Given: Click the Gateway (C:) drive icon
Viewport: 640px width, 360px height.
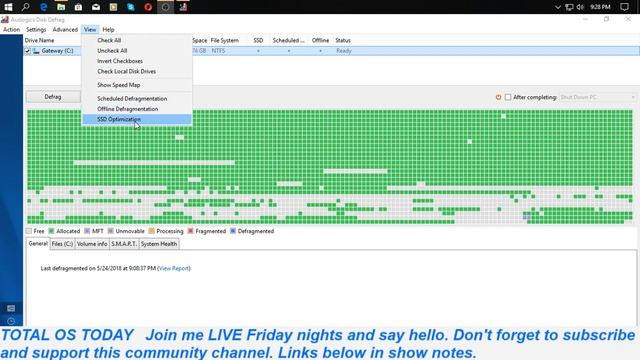Looking at the screenshot, I should point(36,51).
